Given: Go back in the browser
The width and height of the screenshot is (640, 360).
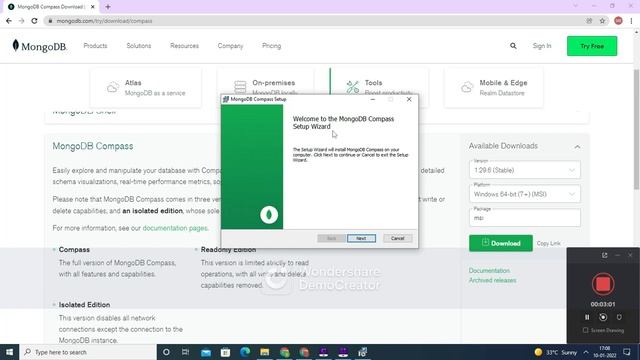Looking at the screenshot, I should (x=9, y=21).
